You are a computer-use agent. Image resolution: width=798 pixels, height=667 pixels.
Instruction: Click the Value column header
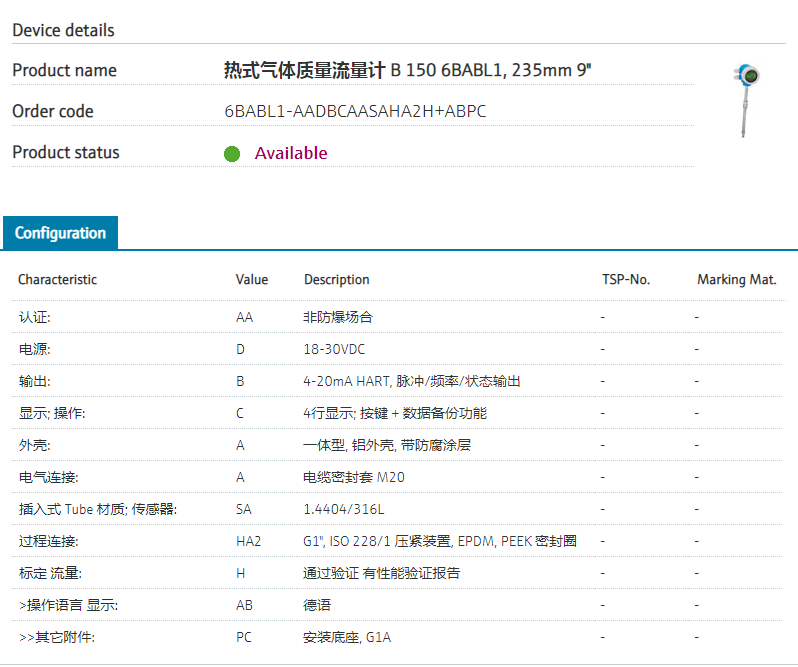pos(252,280)
